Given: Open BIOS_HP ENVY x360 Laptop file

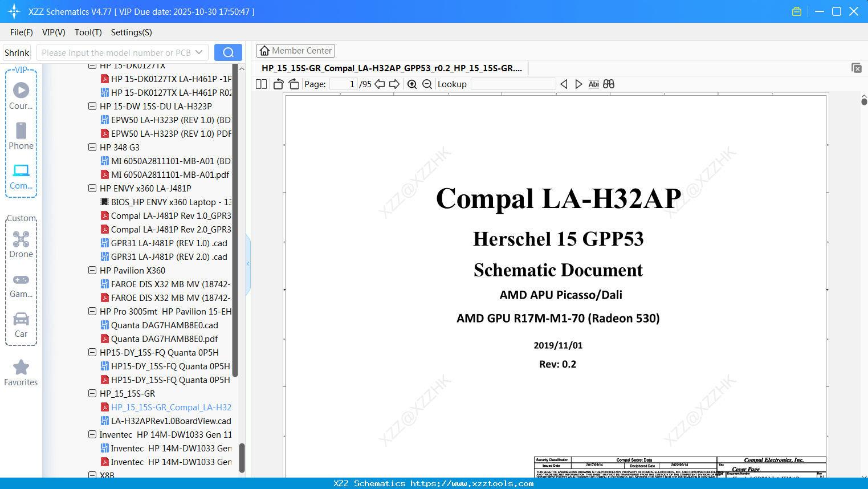Looking at the screenshot, I should tap(166, 202).
